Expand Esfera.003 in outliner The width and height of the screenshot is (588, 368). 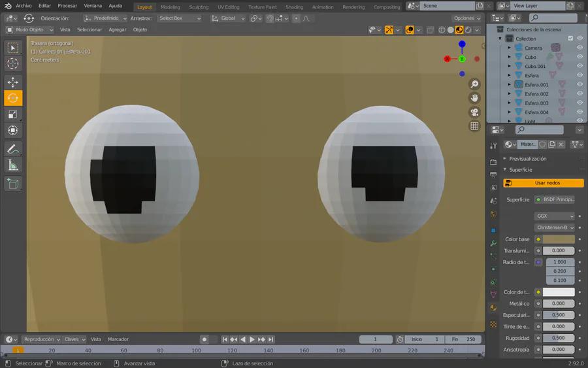pyautogui.click(x=509, y=103)
